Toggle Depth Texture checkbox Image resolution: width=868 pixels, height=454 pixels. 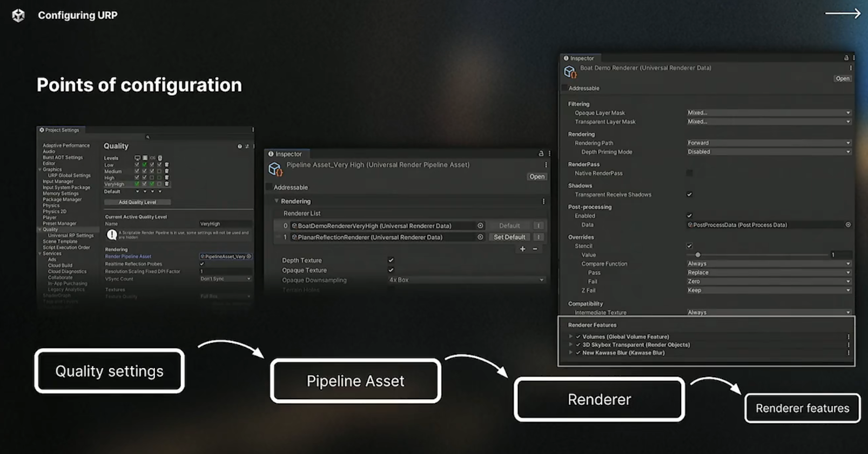[x=391, y=261]
